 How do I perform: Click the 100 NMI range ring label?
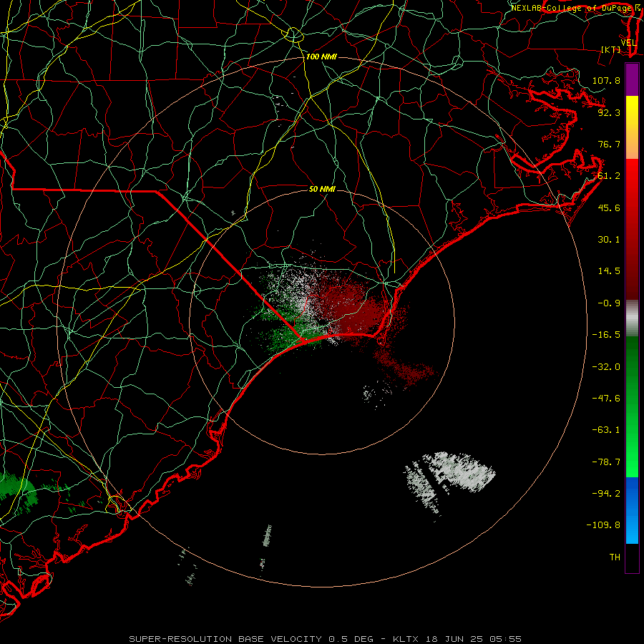pyautogui.click(x=321, y=57)
